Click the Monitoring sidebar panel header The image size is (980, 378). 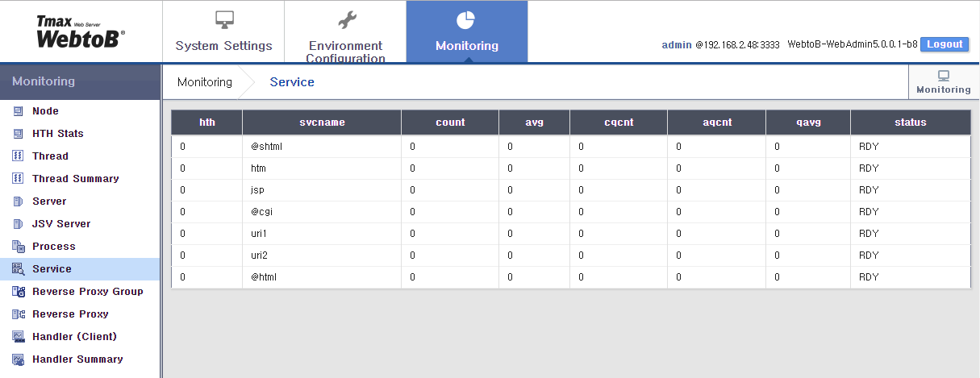[x=81, y=81]
